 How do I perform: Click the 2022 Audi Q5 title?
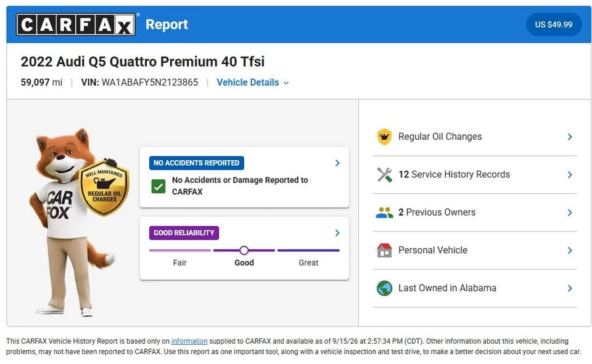pos(142,62)
